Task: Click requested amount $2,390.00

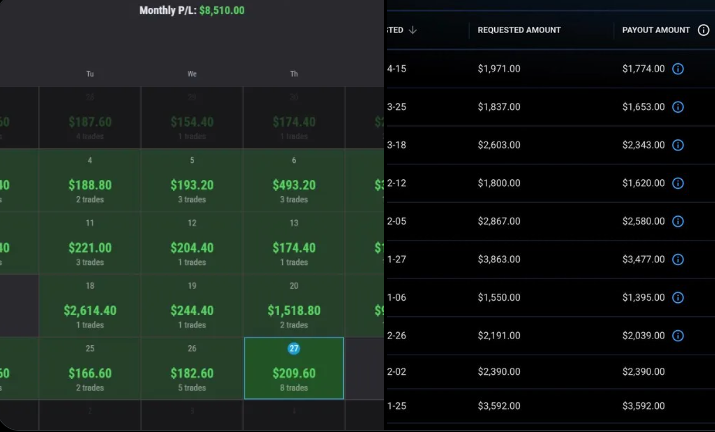Action: (x=499, y=371)
